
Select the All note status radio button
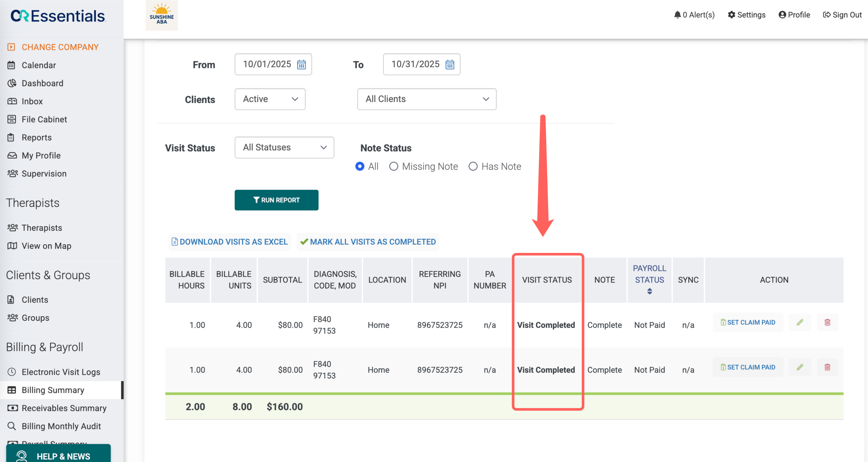359,166
